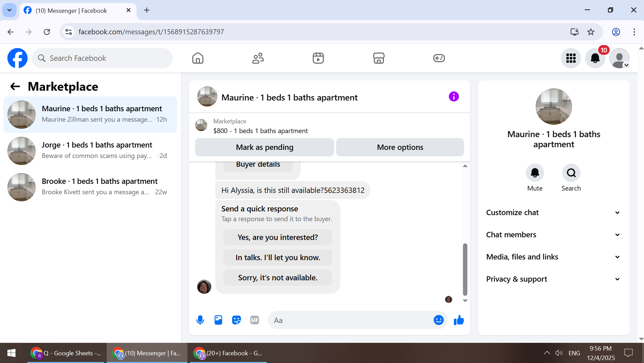644x363 pixels.
Task: Expand Chat members section
Action: tap(553, 235)
